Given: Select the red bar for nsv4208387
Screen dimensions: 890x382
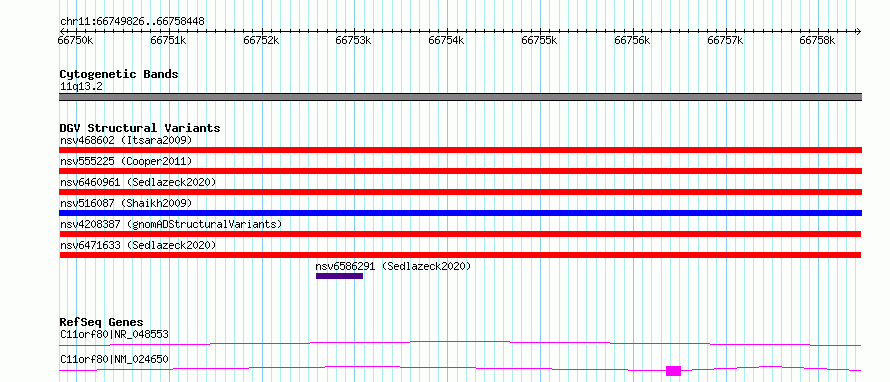Looking at the screenshot, I should tap(460, 234).
